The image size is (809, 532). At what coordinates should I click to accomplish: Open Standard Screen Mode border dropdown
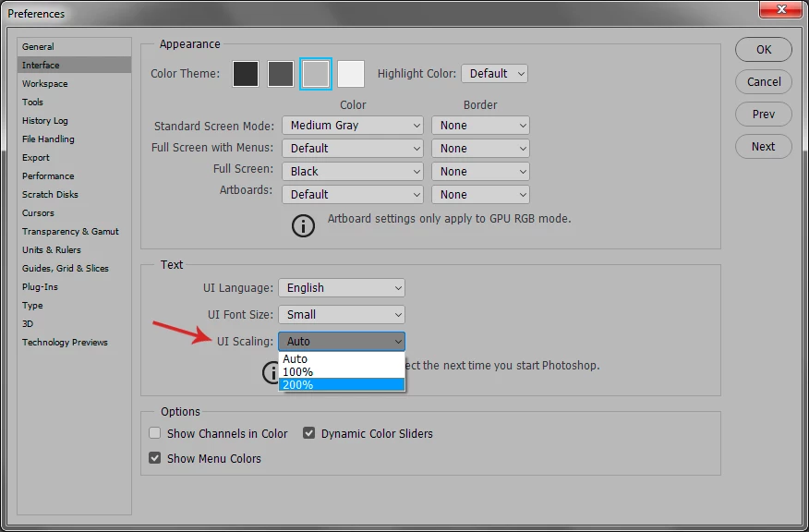click(480, 126)
